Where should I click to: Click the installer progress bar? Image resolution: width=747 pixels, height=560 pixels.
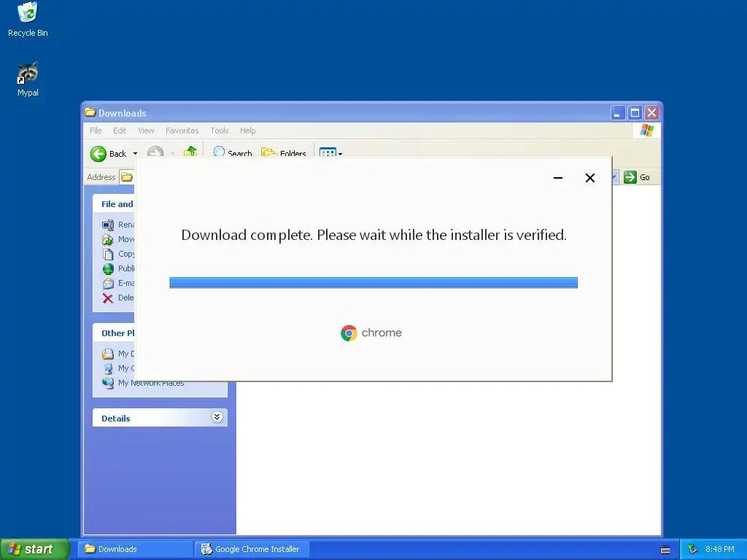coord(373,282)
